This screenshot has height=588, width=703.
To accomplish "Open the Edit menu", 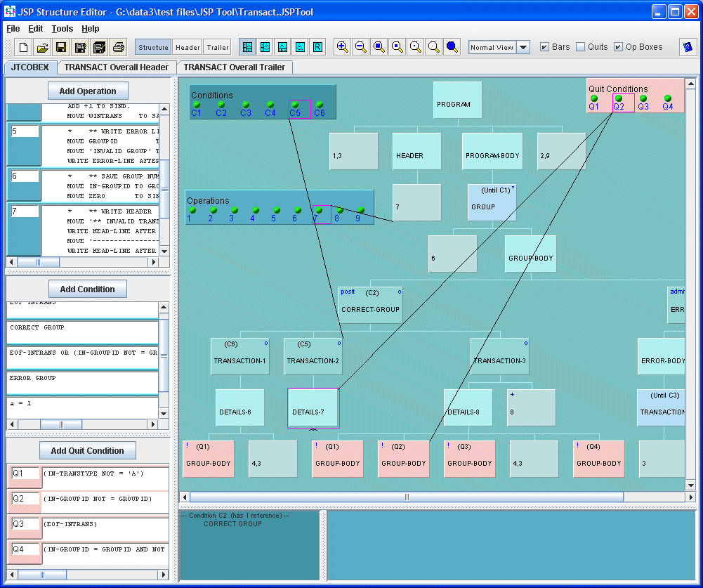I will point(35,29).
